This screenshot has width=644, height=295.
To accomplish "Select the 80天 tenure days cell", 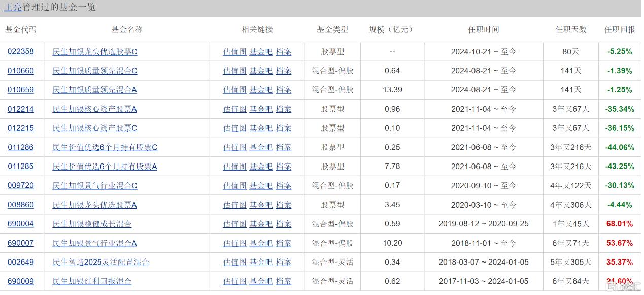I will 571,52.
